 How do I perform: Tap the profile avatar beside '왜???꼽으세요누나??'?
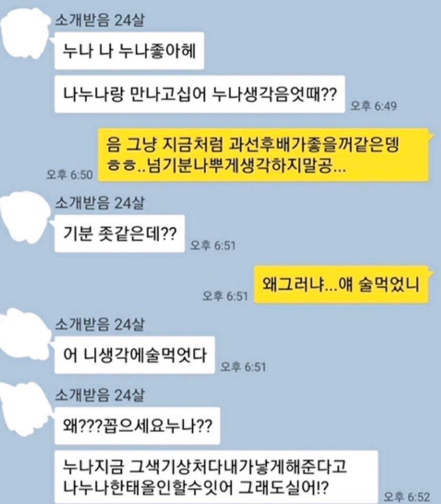[x=24, y=407]
